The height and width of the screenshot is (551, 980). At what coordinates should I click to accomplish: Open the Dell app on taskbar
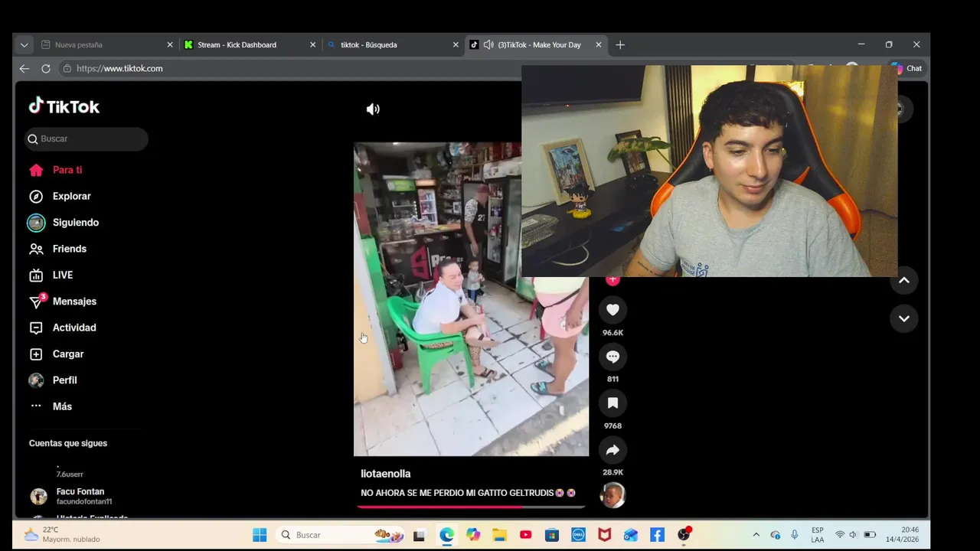tap(578, 535)
